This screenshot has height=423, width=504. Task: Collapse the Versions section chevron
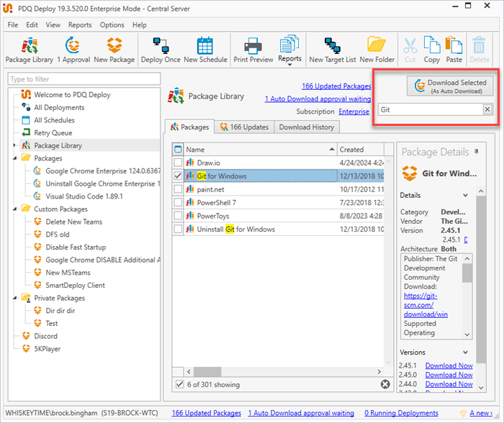click(465, 352)
